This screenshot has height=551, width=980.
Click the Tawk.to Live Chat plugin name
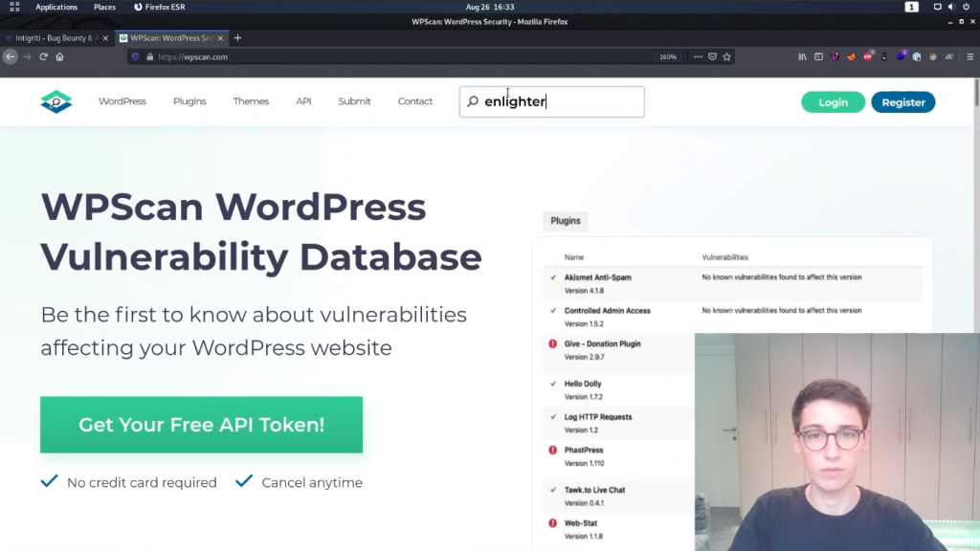(x=594, y=490)
